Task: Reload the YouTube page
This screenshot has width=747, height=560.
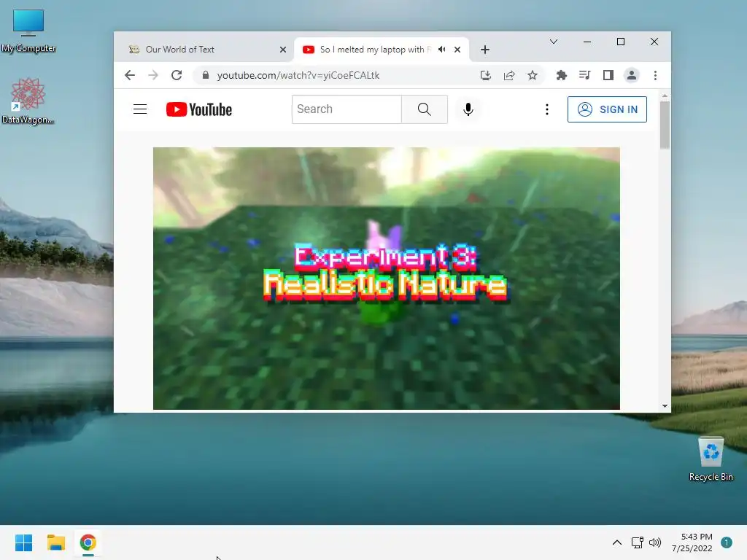Action: click(177, 75)
